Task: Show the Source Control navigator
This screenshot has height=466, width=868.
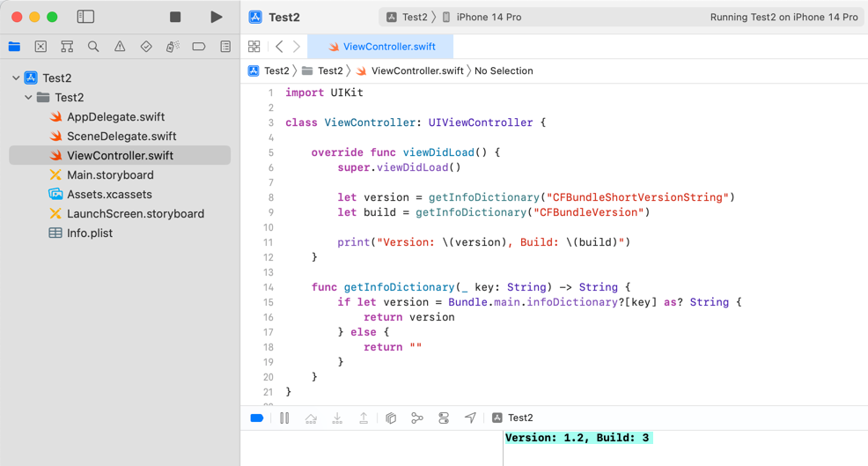Action: pyautogui.click(x=40, y=47)
